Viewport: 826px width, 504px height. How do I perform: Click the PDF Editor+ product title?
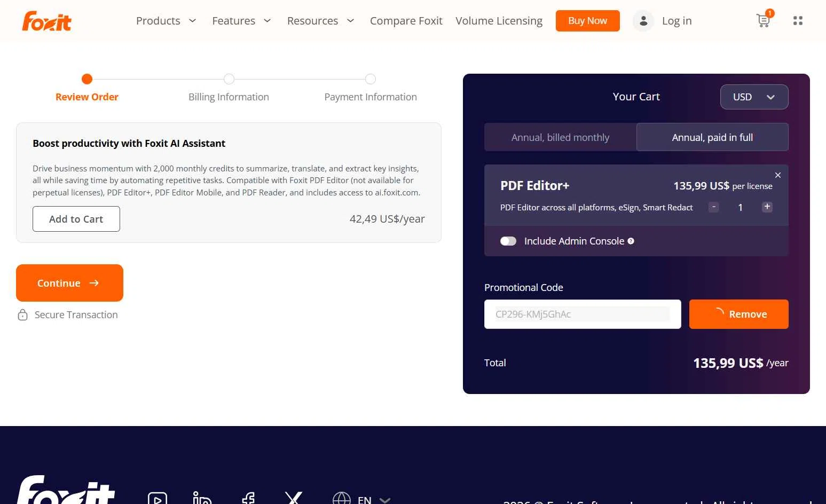coord(534,185)
